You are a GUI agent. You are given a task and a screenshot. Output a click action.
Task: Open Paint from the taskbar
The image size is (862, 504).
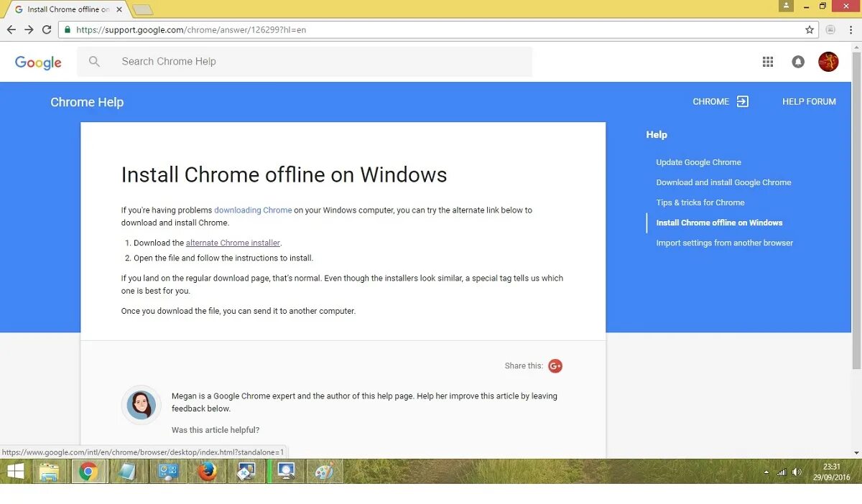pyautogui.click(x=325, y=472)
